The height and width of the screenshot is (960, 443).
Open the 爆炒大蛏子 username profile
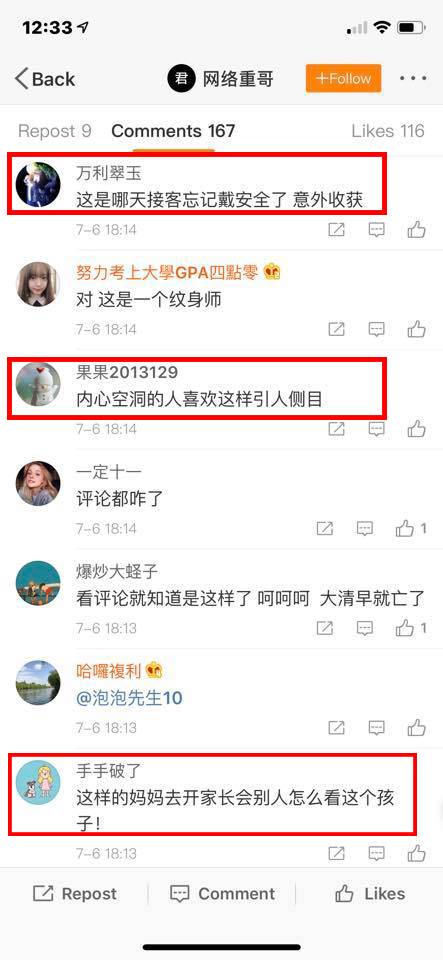click(x=117, y=571)
